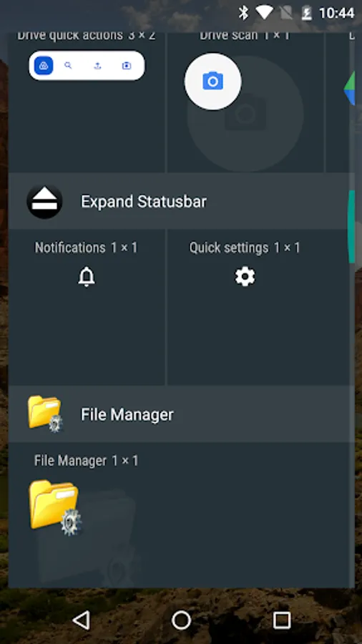Tap the search icon in Drive quick actions
The height and width of the screenshot is (644, 362).
click(x=68, y=66)
